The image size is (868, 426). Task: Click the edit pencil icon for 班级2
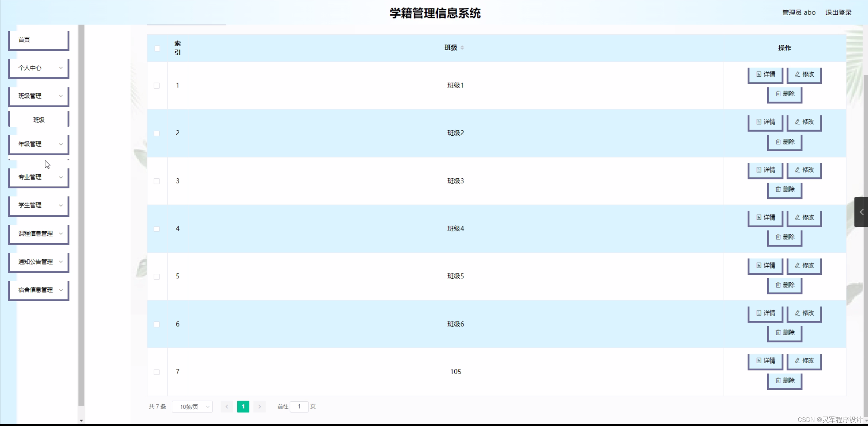797,122
